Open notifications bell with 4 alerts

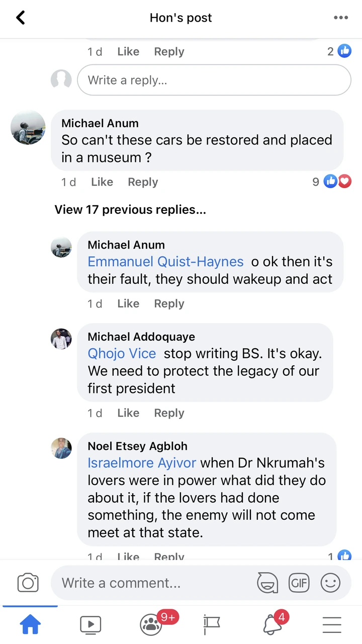[x=271, y=625]
